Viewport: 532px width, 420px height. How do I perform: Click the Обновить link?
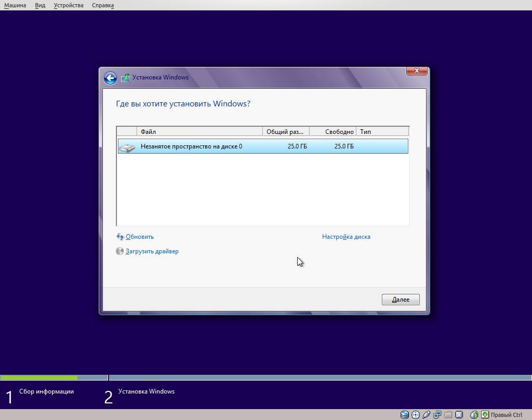pos(139,237)
